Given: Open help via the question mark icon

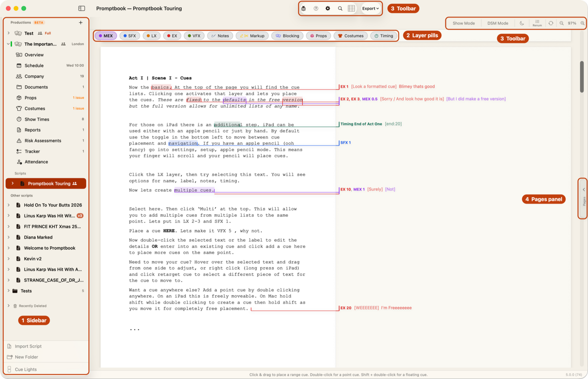Looking at the screenshot, I should click(316, 8).
